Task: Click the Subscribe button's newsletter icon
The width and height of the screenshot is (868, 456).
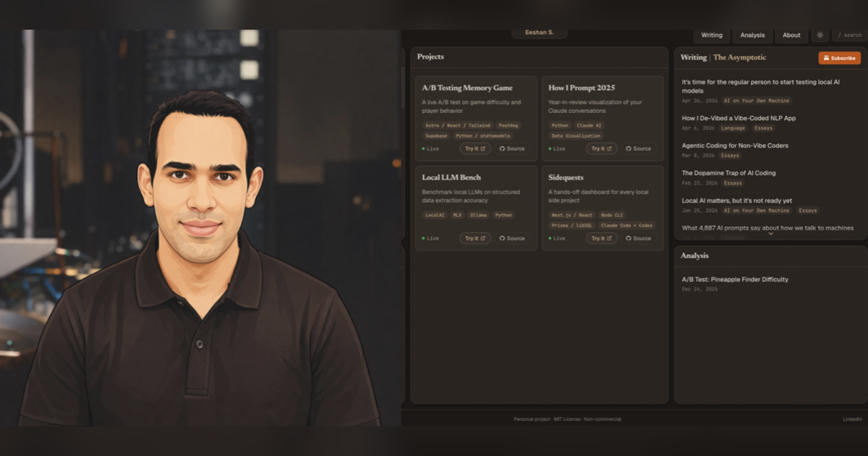Action: (827, 58)
